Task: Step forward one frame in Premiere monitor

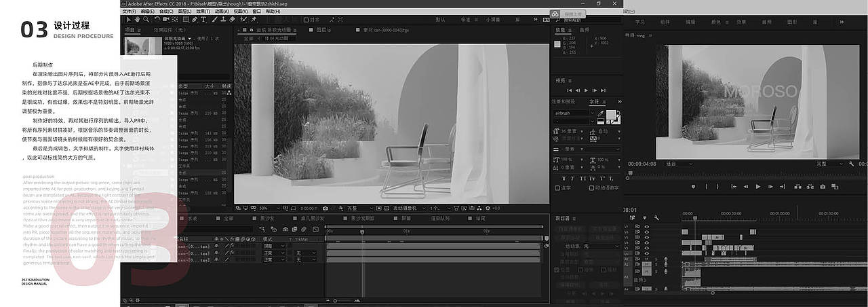Action: [770, 187]
